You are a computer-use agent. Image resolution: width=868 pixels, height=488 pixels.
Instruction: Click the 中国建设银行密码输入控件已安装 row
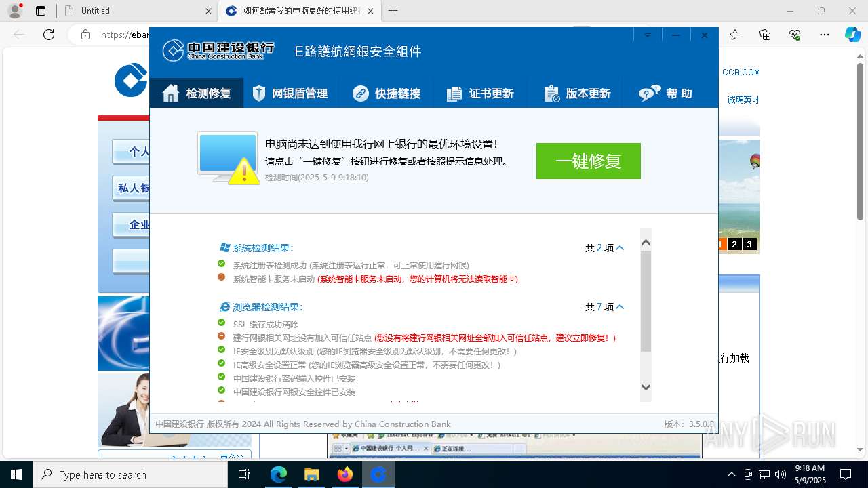[x=286, y=378]
